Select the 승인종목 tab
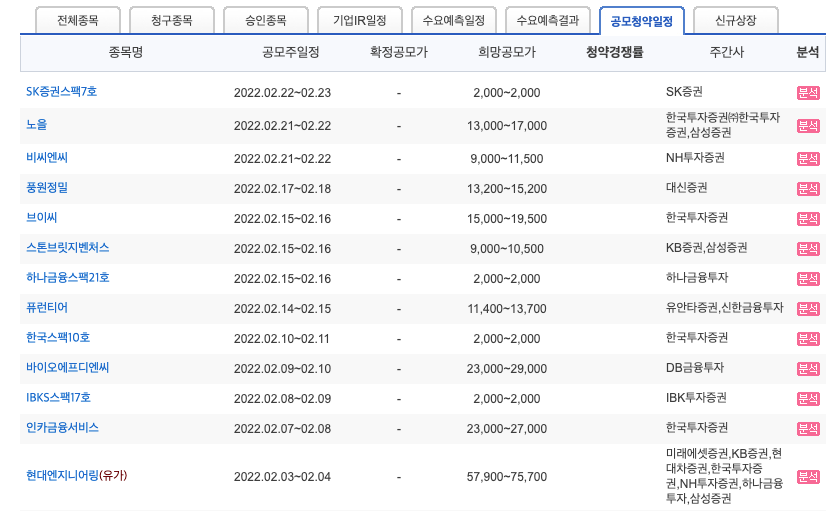Viewport: 831px width, 511px height. coord(266,21)
